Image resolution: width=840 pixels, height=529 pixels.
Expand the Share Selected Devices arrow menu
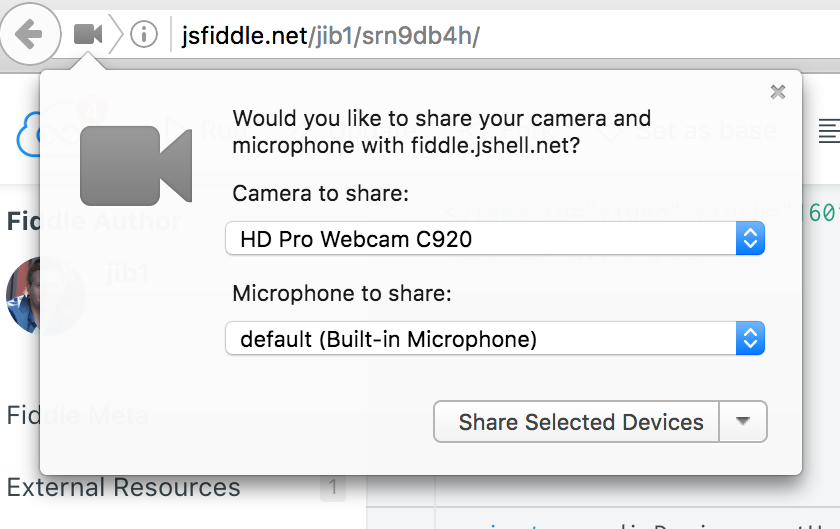click(743, 422)
